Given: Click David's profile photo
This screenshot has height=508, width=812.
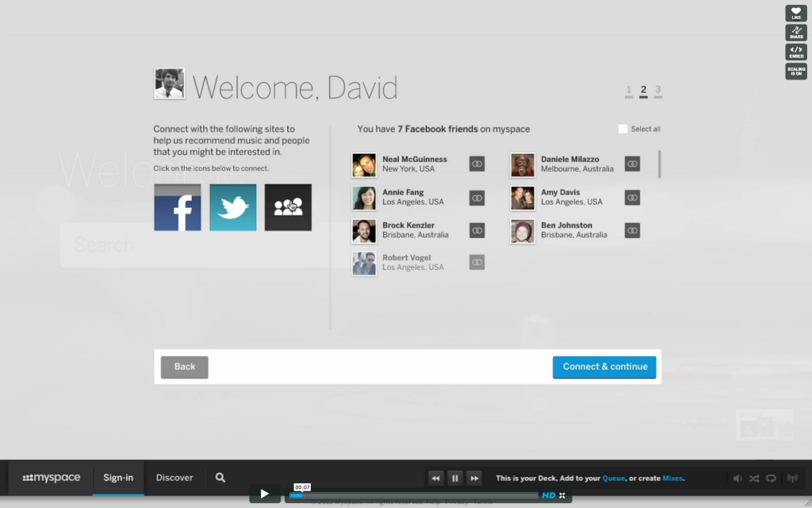Looking at the screenshot, I should point(170,83).
